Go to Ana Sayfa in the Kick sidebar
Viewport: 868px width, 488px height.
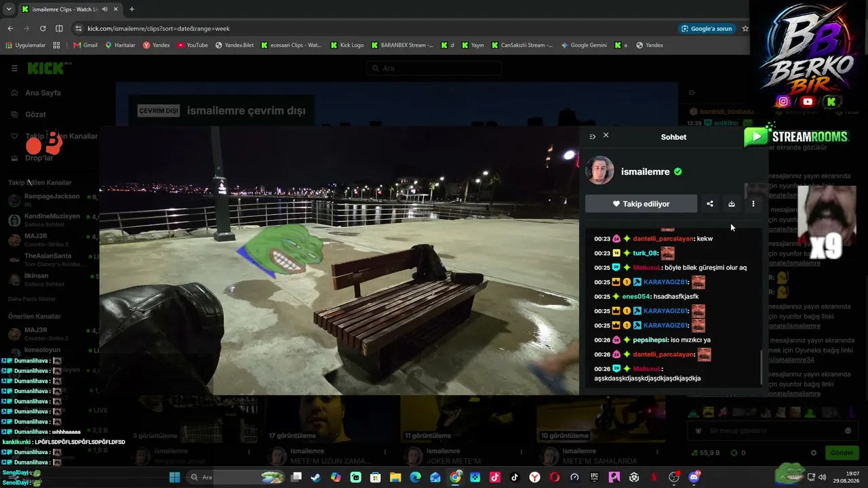[42, 93]
